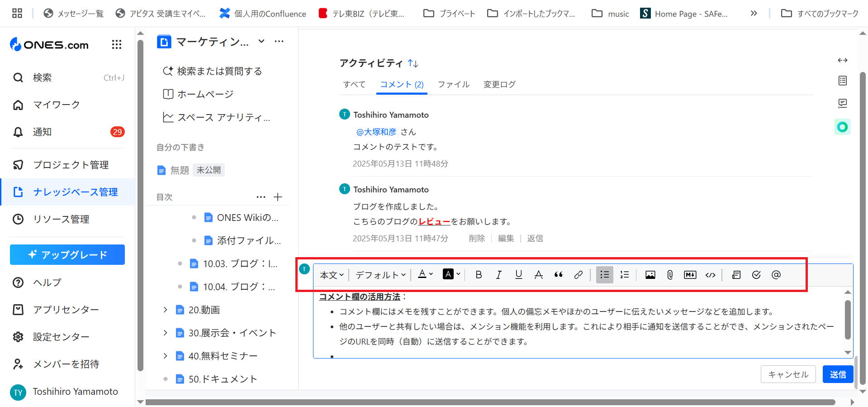This screenshot has width=868, height=407.
Task: Select the コメント (2) tab
Action: (x=402, y=84)
